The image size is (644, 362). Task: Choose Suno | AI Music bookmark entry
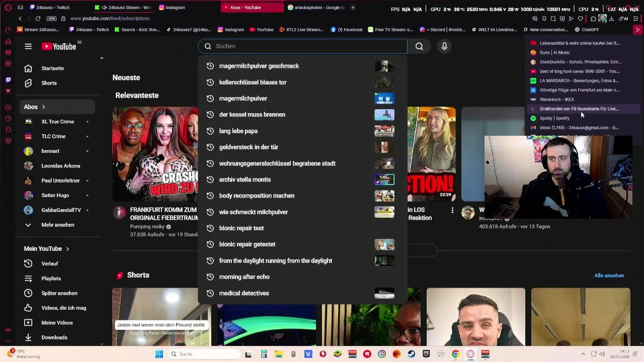tap(584, 52)
